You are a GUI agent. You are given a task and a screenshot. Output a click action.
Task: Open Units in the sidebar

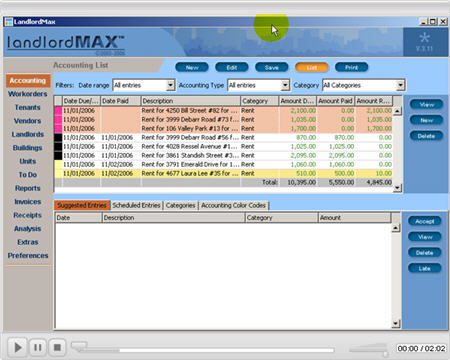pos(28,161)
